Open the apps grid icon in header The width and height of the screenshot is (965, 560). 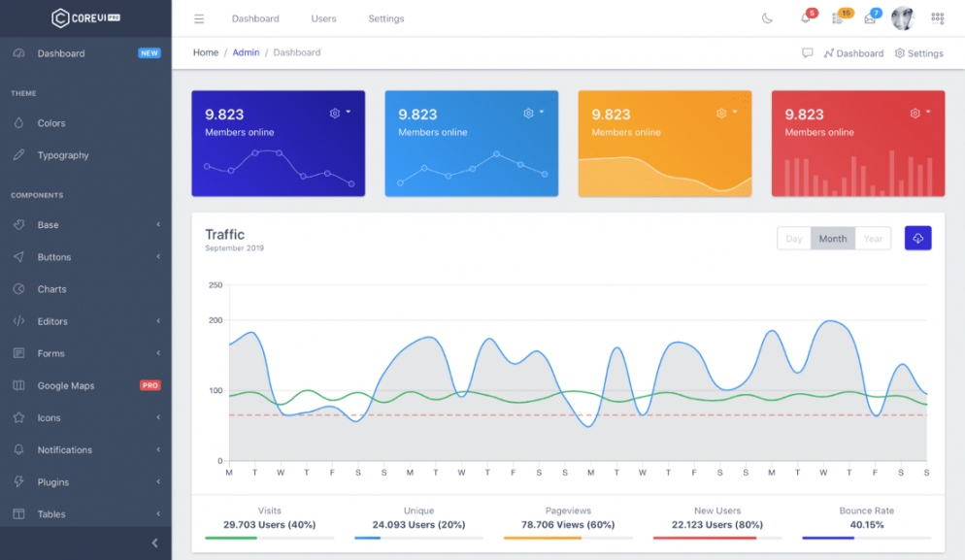(x=937, y=18)
